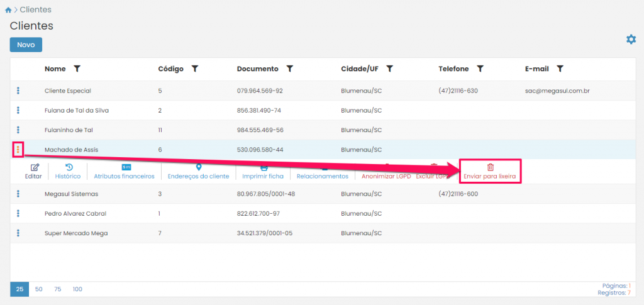Screen dimensions: 644x305
Task: Expand actions menu for Cliente Especial
Action: [18, 91]
